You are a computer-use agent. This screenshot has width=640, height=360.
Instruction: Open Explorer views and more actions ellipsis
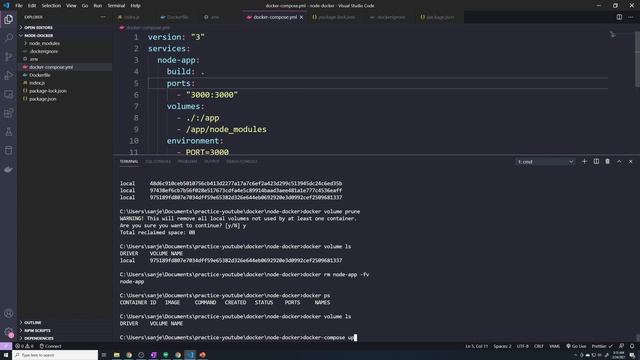[103, 17]
